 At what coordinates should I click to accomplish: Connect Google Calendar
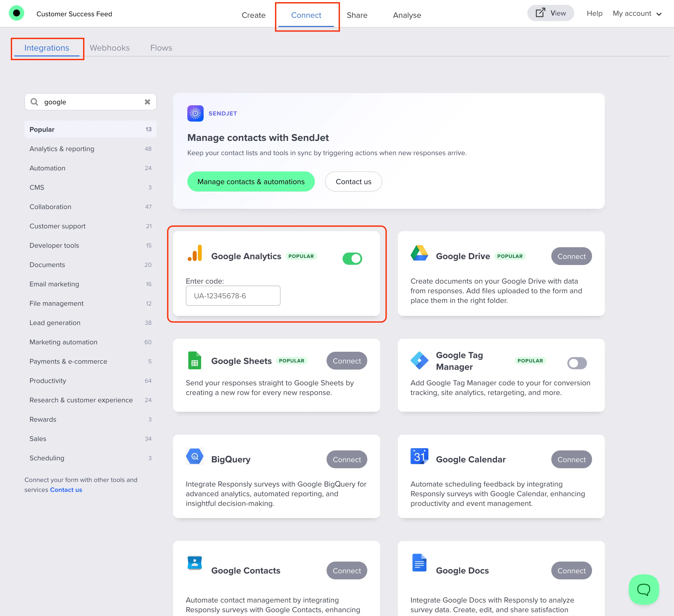(x=571, y=459)
